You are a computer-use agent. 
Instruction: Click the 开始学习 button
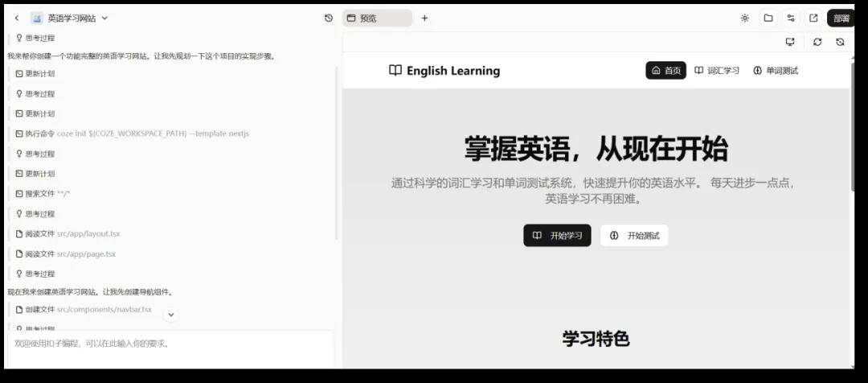(x=557, y=236)
